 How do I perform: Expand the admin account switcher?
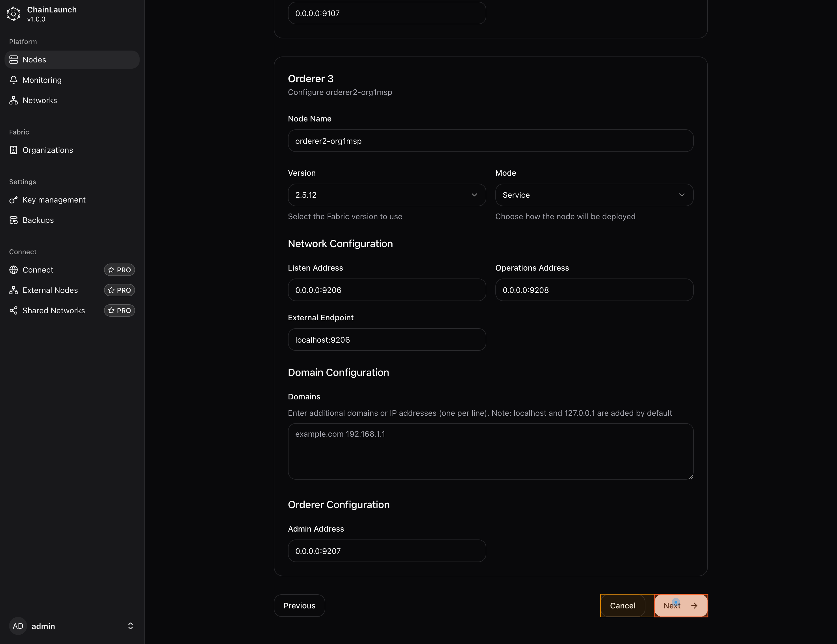130,626
